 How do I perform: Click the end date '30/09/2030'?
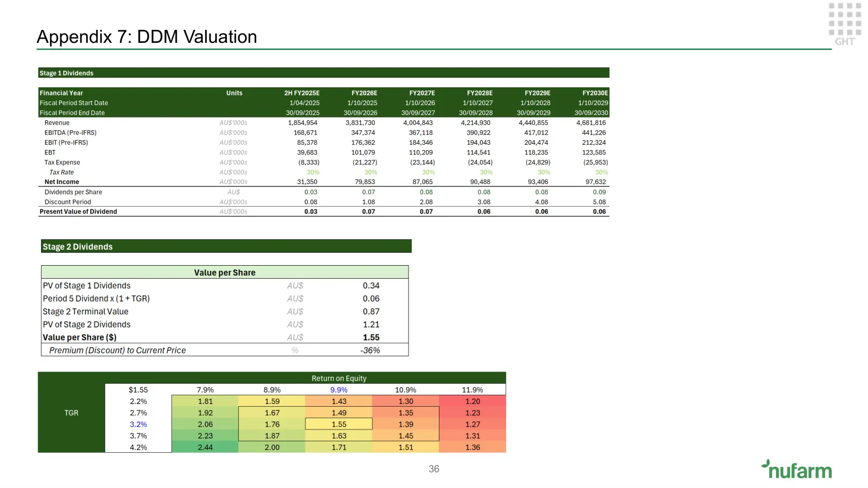[591, 113]
